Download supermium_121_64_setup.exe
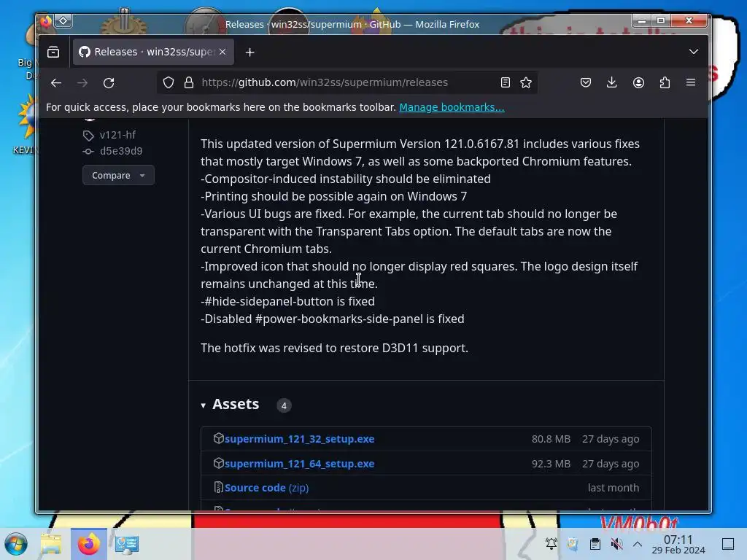Screen dimensions: 747x560 299,463
